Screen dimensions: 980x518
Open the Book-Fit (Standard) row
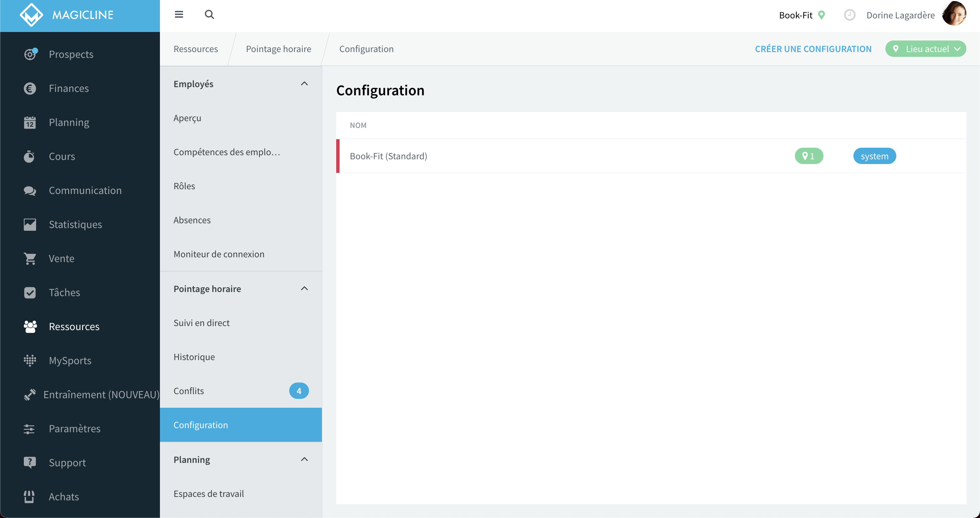tap(651, 156)
